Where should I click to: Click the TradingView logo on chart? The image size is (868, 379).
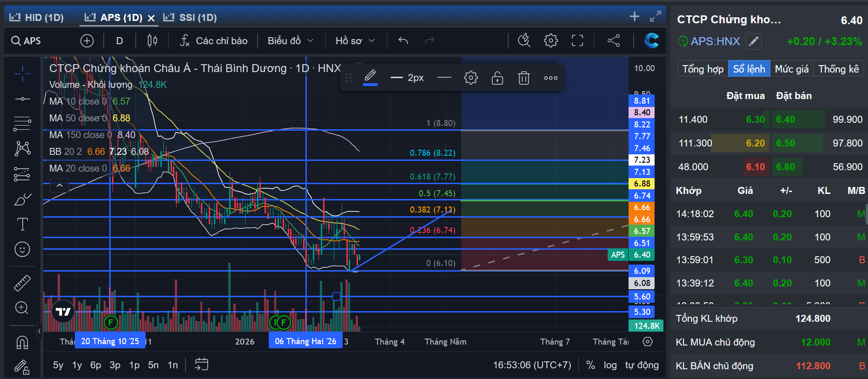pos(63,312)
